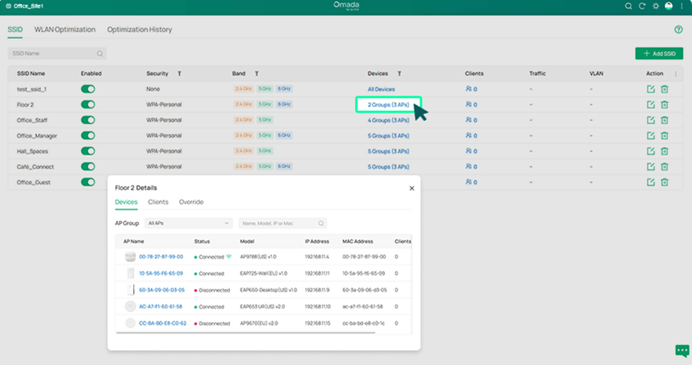Open clients count for Office_Guest row

(x=471, y=182)
